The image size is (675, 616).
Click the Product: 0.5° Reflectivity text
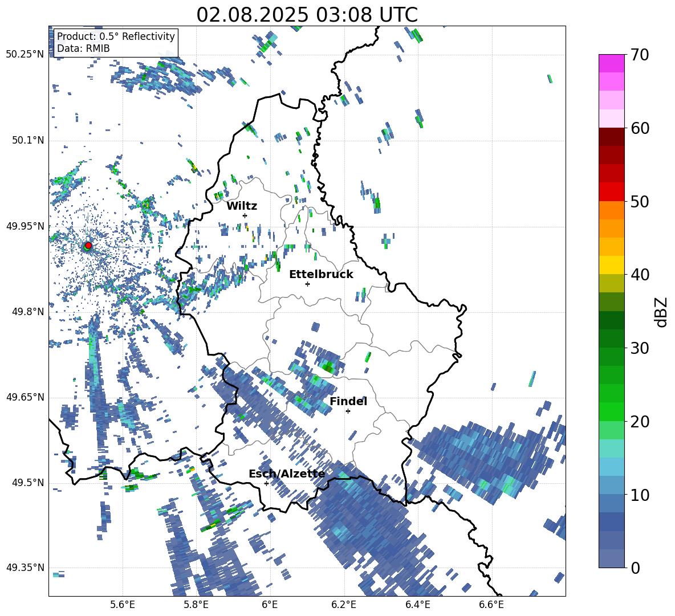click(x=116, y=36)
